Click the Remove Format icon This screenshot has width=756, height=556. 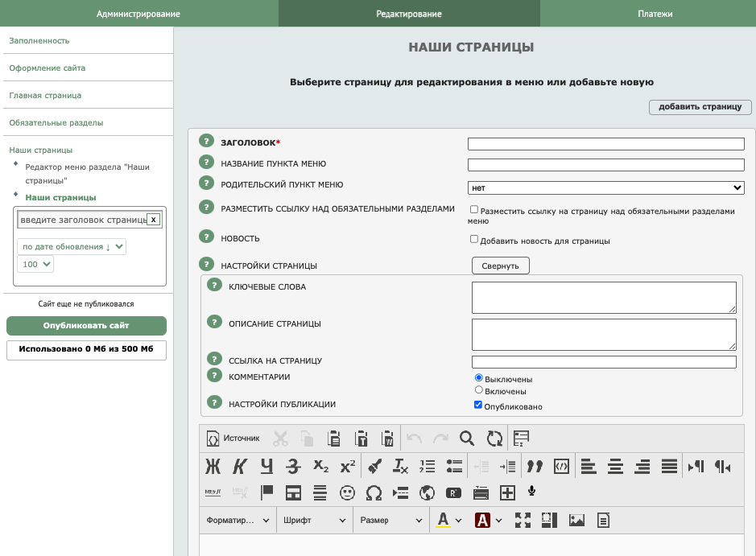(x=400, y=466)
